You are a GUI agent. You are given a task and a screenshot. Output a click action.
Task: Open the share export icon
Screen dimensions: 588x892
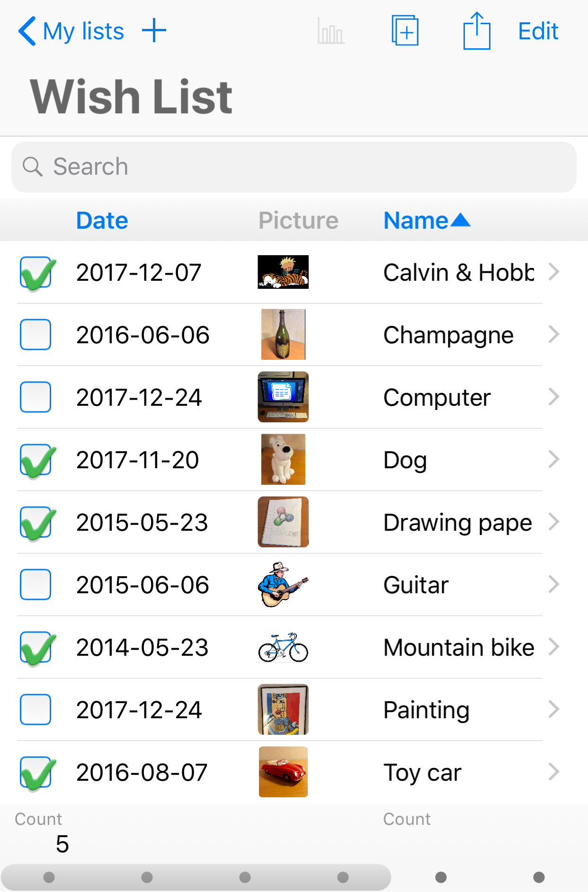476,31
